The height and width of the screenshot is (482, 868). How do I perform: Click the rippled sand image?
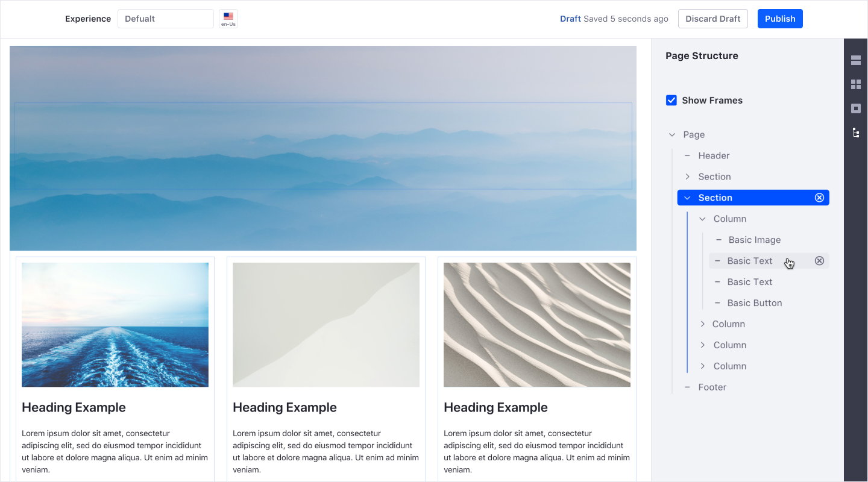click(x=537, y=325)
